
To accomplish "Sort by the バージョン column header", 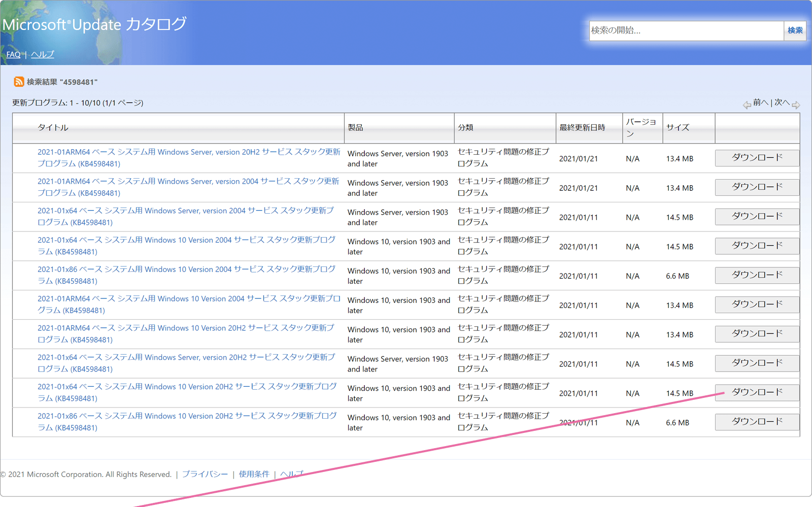I will click(x=641, y=127).
